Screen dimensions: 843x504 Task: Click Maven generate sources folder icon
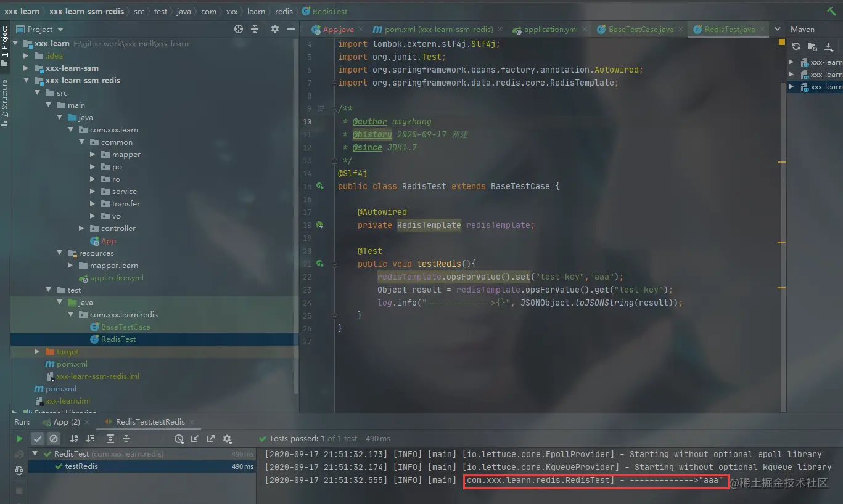coord(812,46)
